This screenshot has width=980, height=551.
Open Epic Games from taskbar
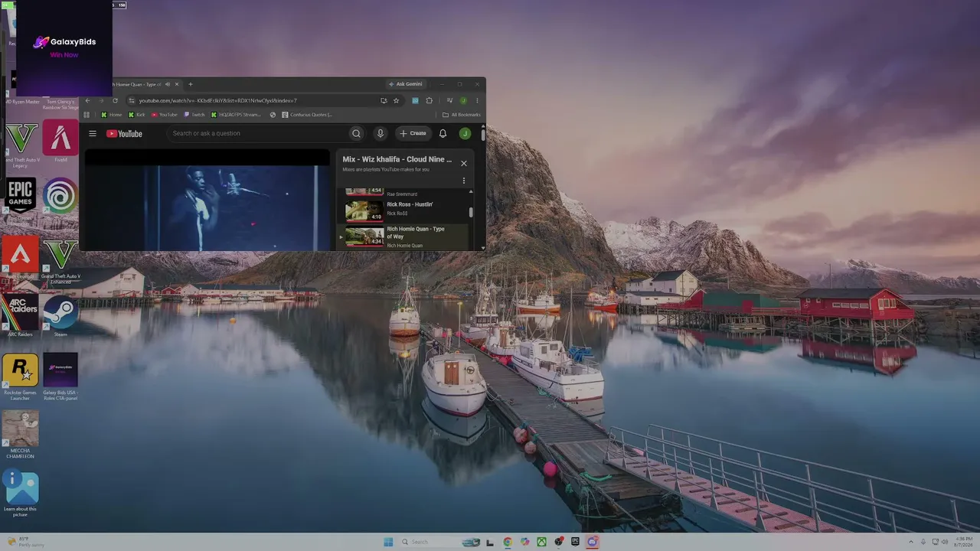tap(575, 542)
